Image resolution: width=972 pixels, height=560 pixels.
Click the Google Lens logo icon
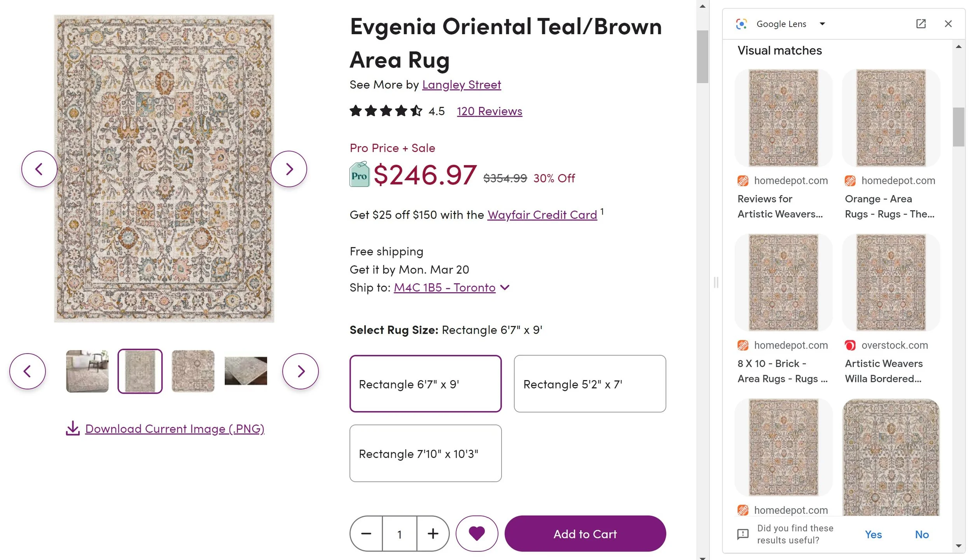click(741, 24)
